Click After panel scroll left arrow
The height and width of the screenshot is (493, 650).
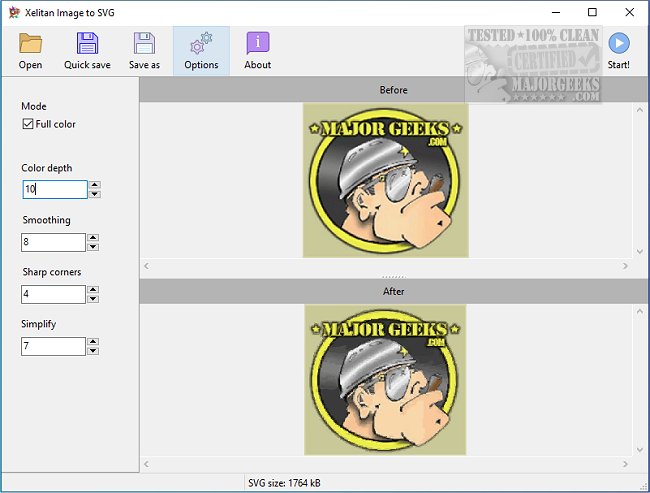click(147, 464)
